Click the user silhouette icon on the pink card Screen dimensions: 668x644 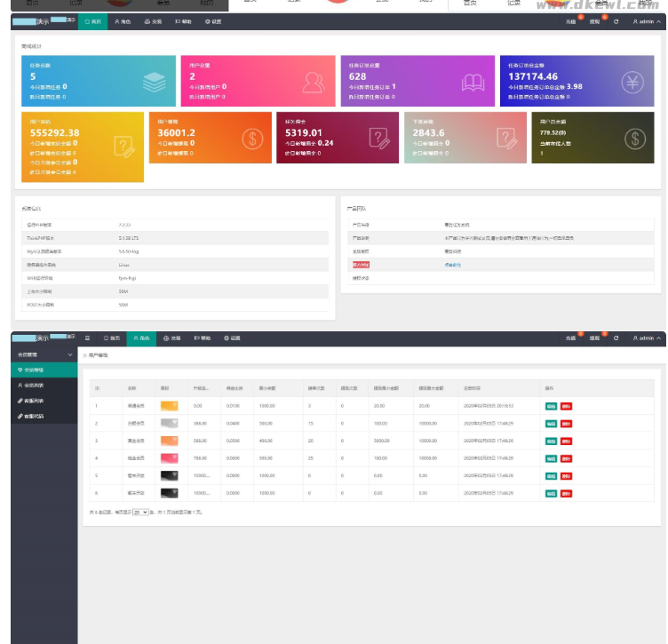(x=313, y=82)
